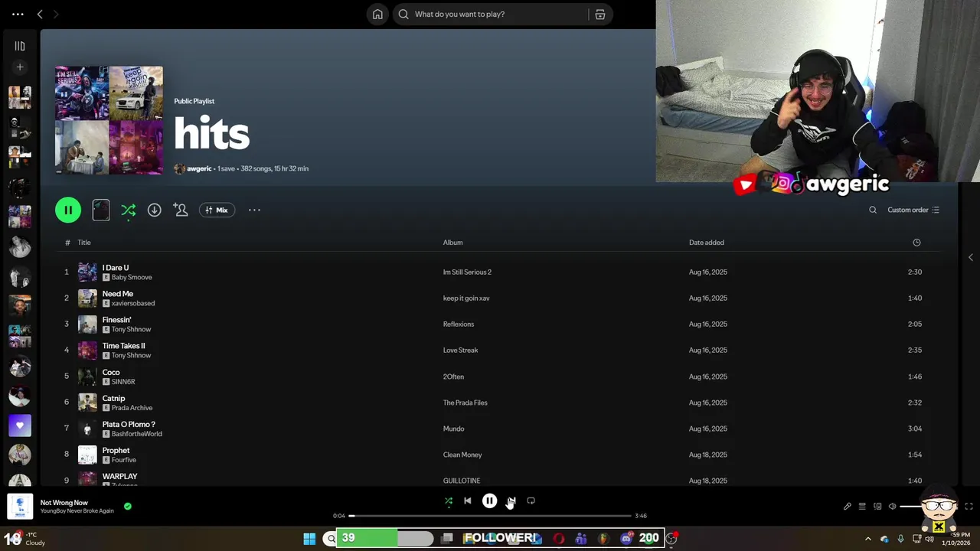Pause the playlist with big green button
Viewport: 980px width, 551px height.
click(x=68, y=210)
